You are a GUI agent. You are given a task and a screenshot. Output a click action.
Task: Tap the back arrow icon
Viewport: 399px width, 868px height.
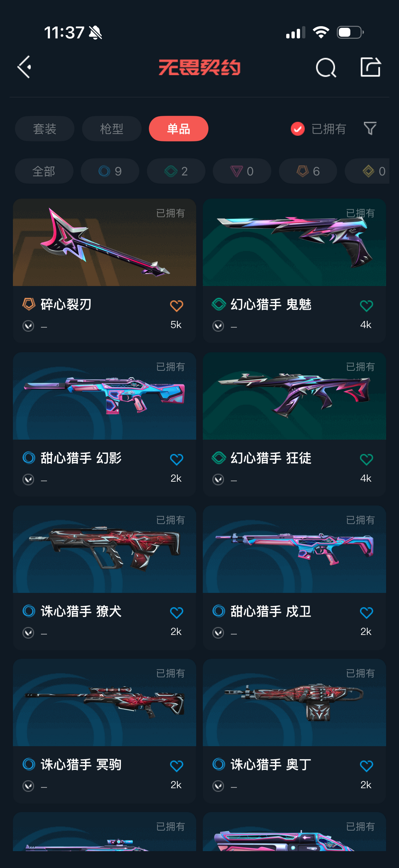pyautogui.click(x=24, y=67)
